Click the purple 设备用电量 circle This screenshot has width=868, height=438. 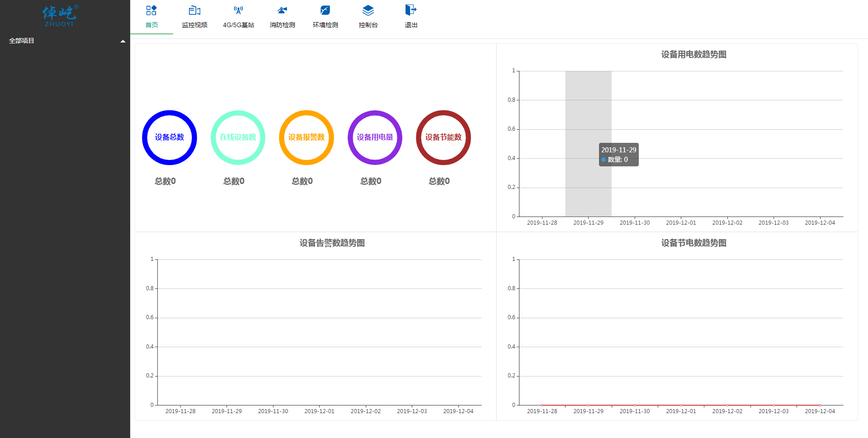pos(375,137)
